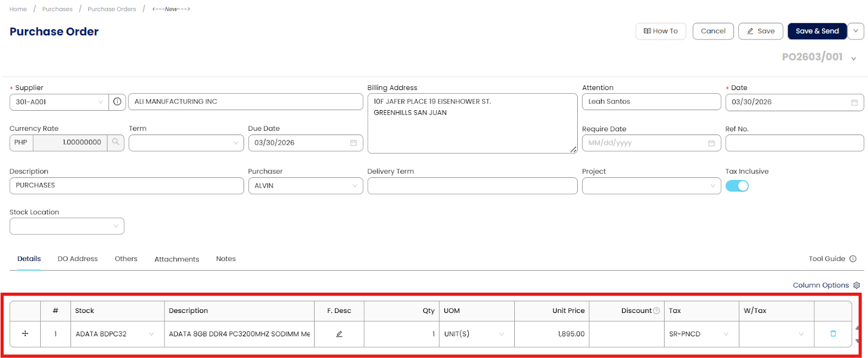Click the plus icon to add row
Image resolution: width=868 pixels, height=358 pixels.
coord(25,334)
